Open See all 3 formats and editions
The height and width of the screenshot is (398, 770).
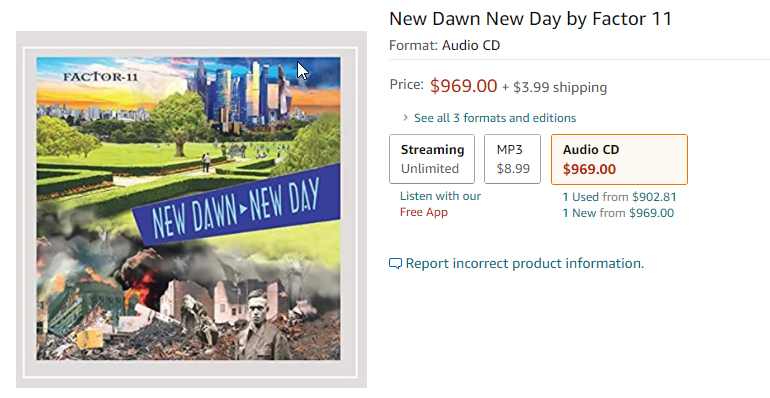coord(495,118)
